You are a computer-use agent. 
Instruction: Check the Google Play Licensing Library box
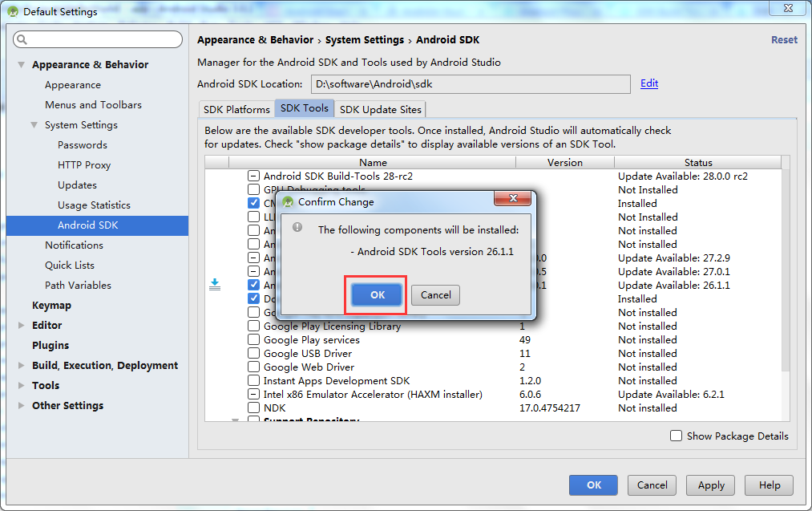tap(254, 326)
